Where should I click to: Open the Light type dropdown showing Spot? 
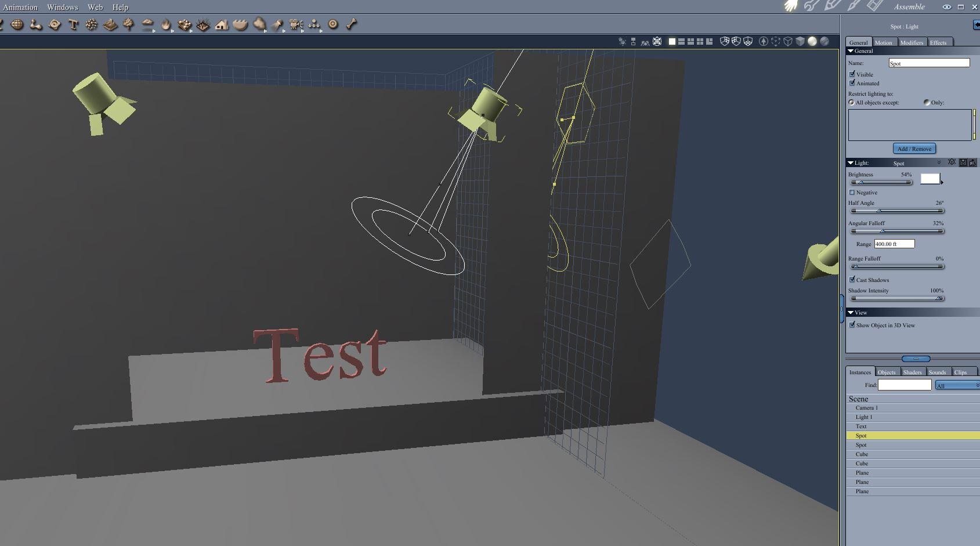click(x=917, y=163)
